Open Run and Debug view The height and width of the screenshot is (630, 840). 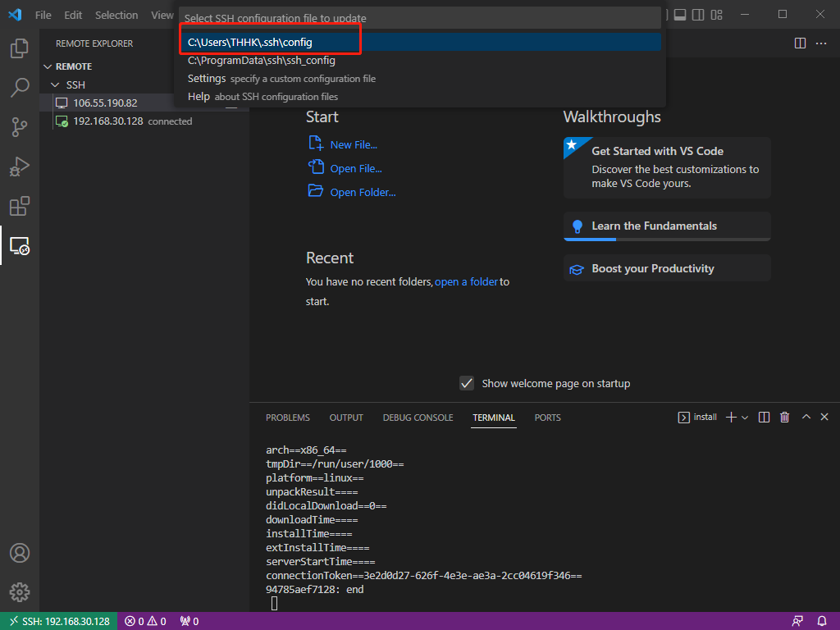pyautogui.click(x=20, y=167)
